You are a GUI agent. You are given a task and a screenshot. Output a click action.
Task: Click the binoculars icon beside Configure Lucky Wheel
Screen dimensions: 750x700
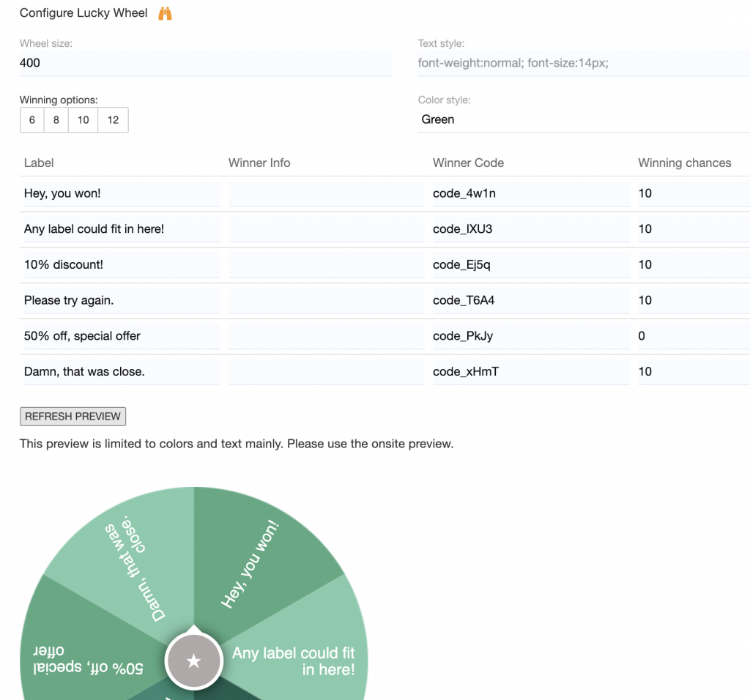click(x=165, y=13)
